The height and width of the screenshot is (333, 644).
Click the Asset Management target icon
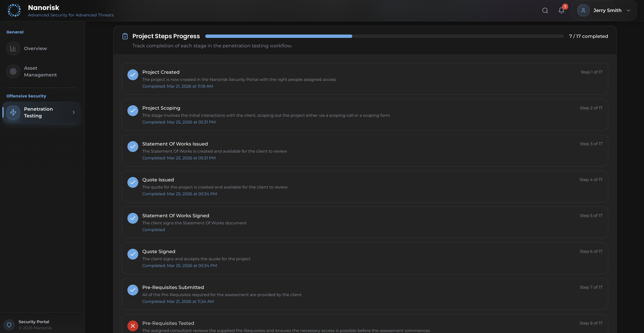tap(13, 71)
